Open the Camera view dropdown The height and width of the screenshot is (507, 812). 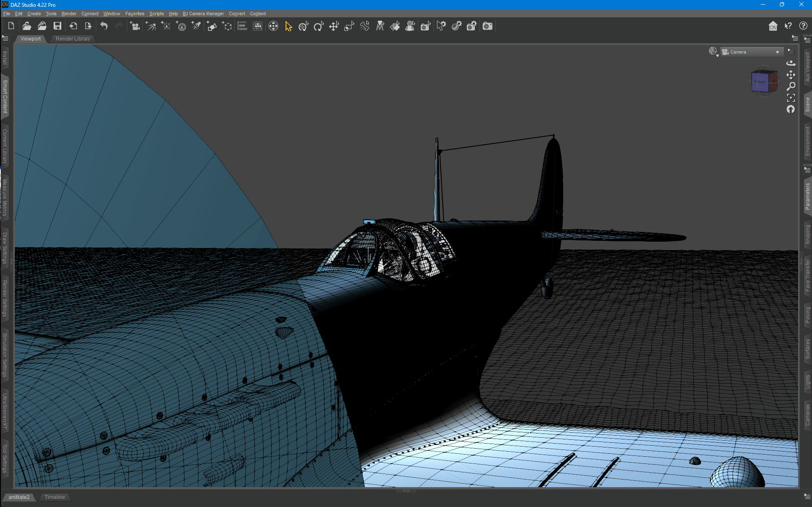tap(752, 52)
